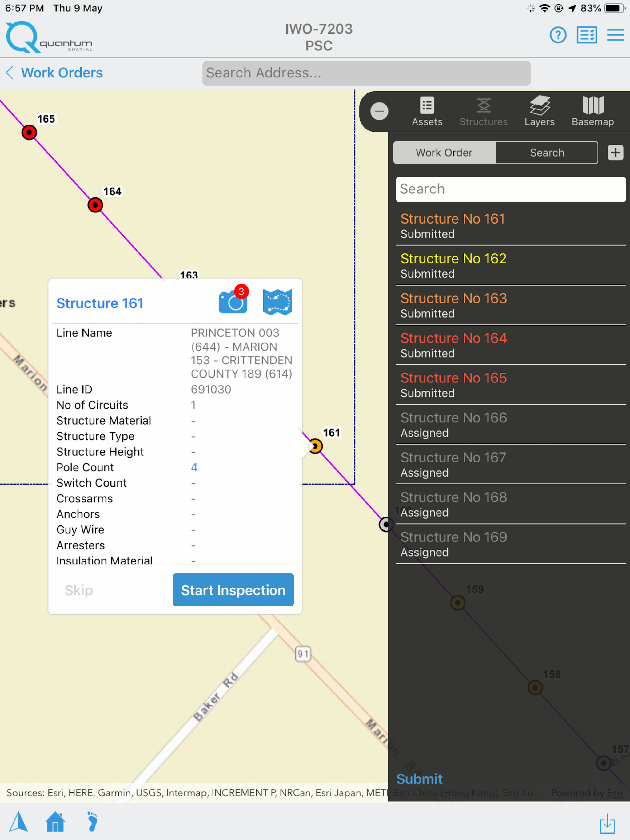
Task: Select Structure No 165 in the list
Action: [x=510, y=385]
